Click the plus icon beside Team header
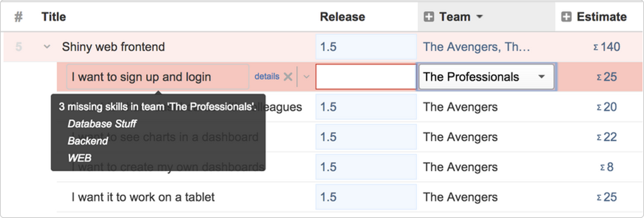The image size is (644, 218). 429,17
